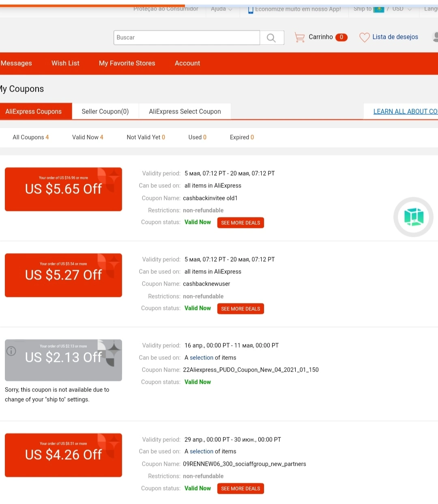The width and height of the screenshot is (438, 504).
Task: Click coupon name cashbackinvitee old1
Action: 210,198
